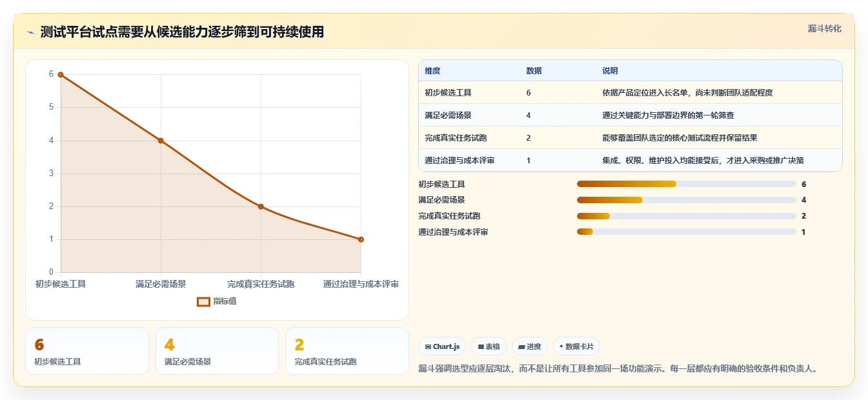Click the x-axis label 初步候选工具
868x400 pixels.
61,284
